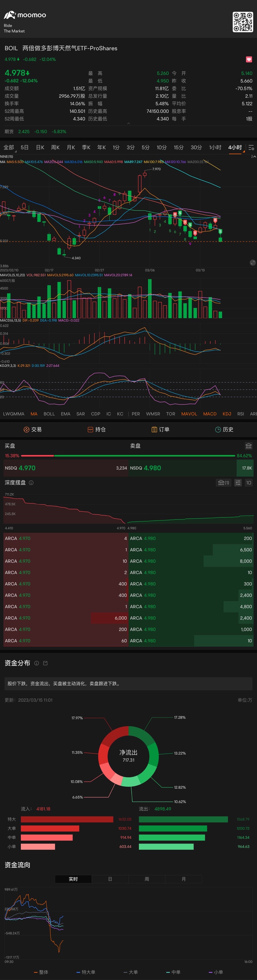Open depth display settings sliders icon
The image size is (257, 980).
pos(238,483)
